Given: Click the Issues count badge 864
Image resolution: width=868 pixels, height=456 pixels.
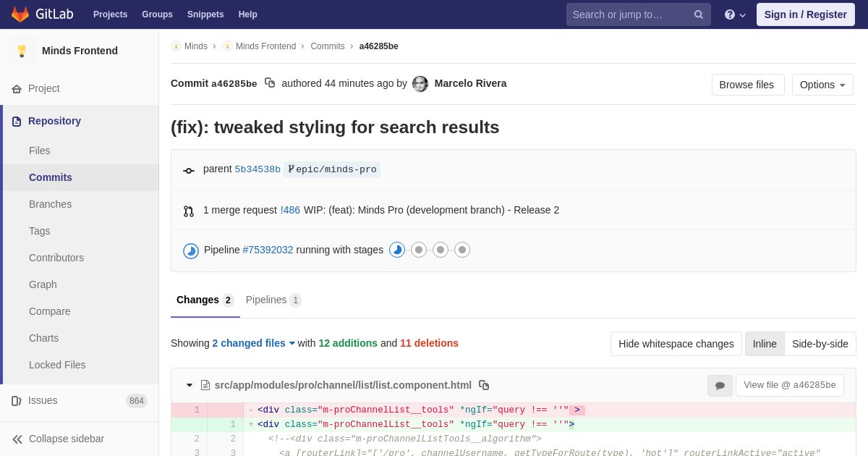Looking at the screenshot, I should (x=137, y=401).
